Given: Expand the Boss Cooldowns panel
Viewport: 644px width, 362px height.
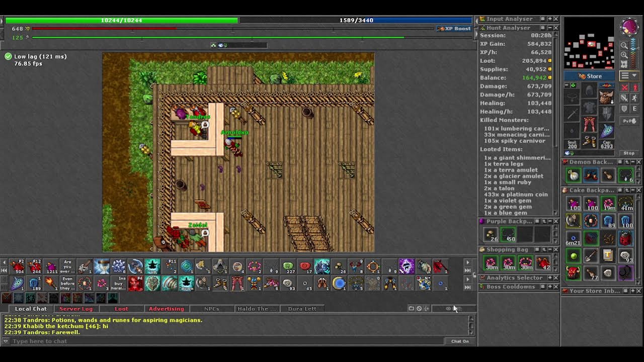Looking at the screenshot, I should pos(549,287).
